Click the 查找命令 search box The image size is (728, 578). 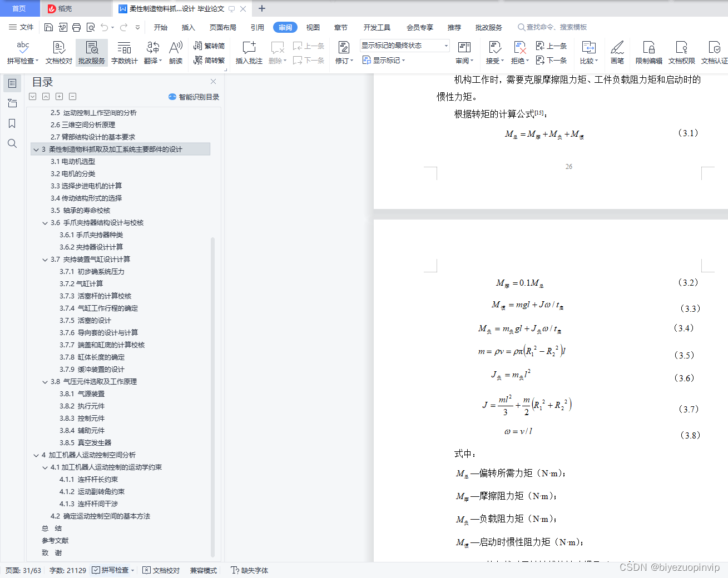[553, 27]
